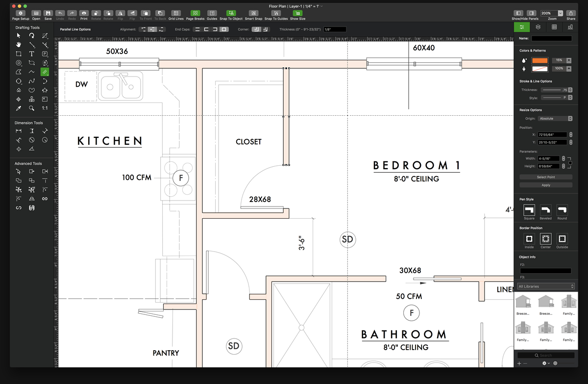This screenshot has width=588, height=384.
Task: Open the All Libraries dropdown
Action: pyautogui.click(x=545, y=286)
